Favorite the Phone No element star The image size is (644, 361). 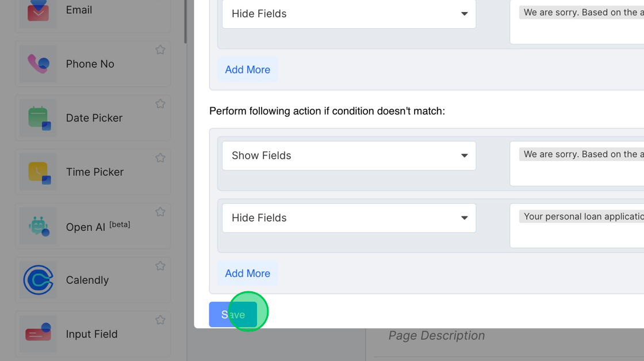[160, 50]
